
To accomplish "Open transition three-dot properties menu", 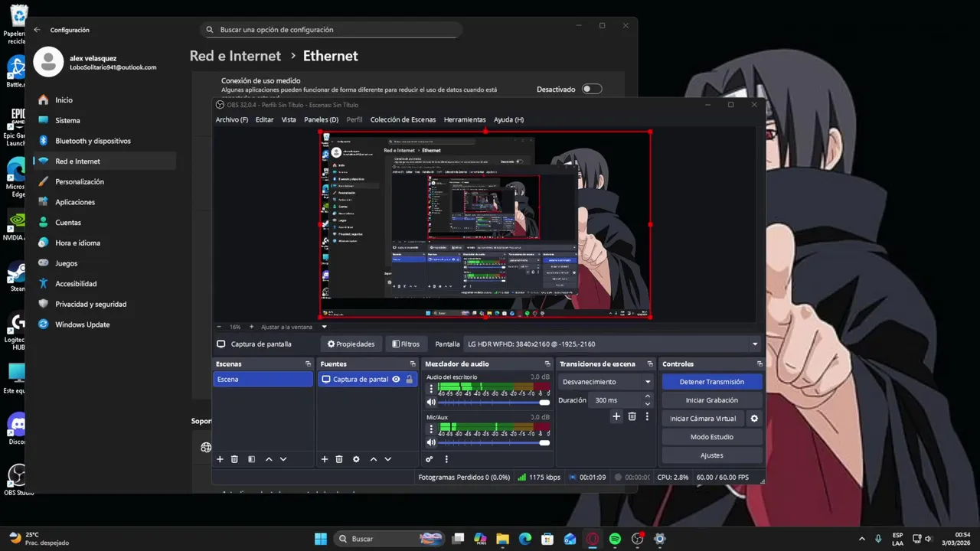I will (x=647, y=416).
